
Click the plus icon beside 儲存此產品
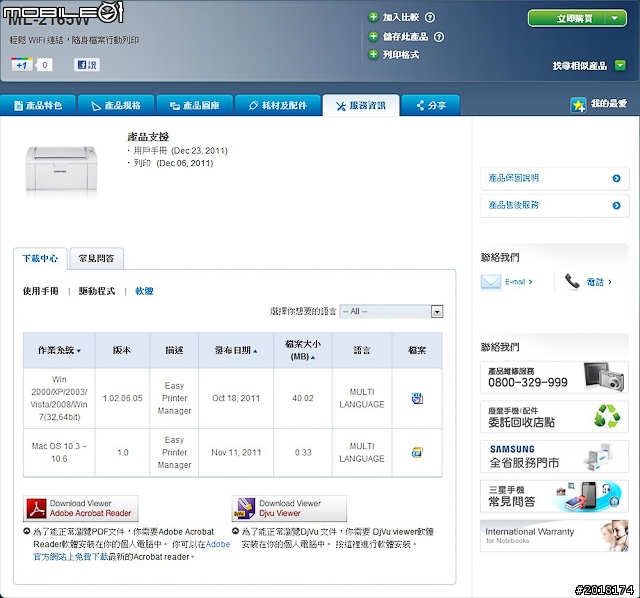tap(373, 36)
